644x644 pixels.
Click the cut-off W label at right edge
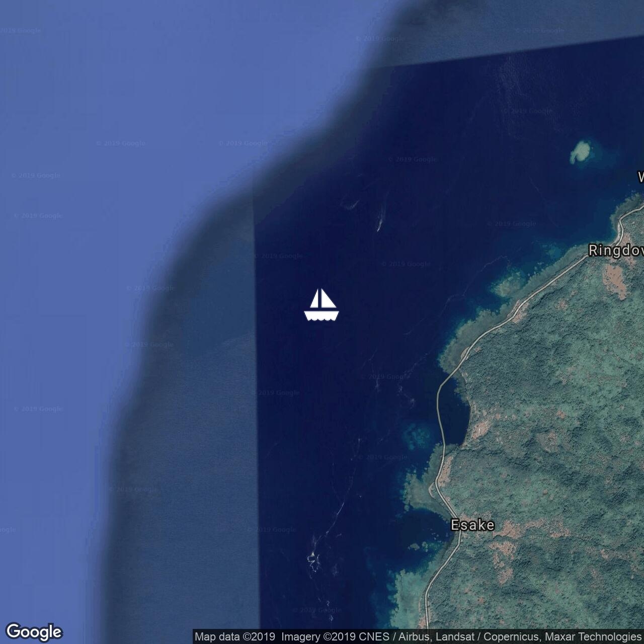(640, 177)
